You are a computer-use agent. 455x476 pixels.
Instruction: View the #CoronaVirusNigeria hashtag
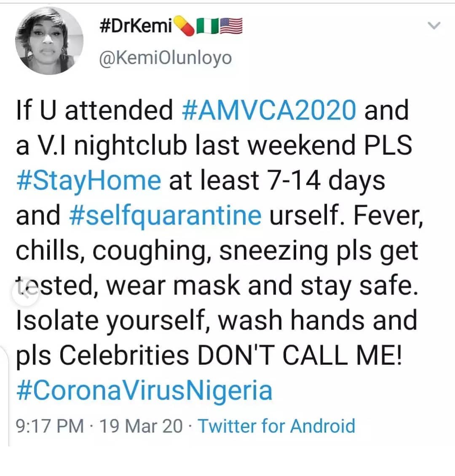(144, 391)
